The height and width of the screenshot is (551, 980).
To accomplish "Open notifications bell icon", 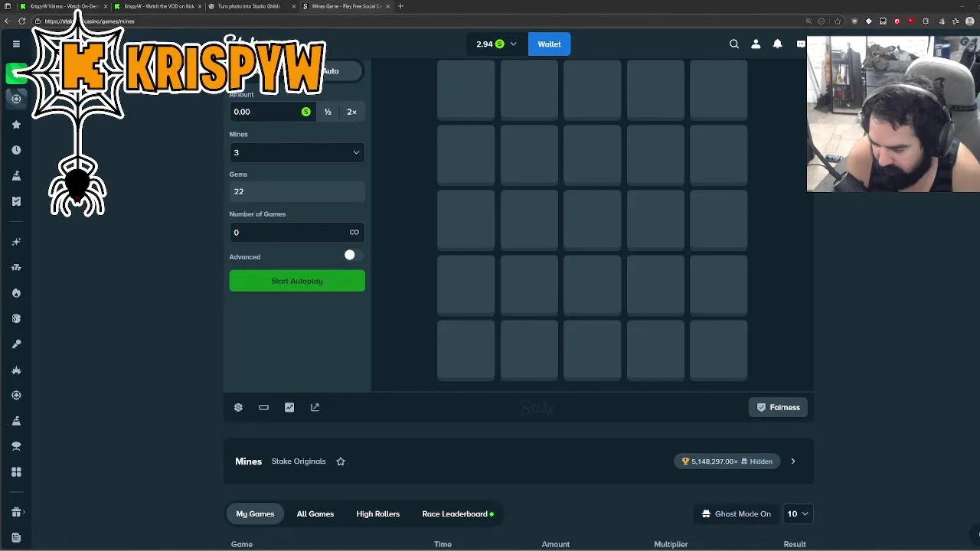I will (x=777, y=44).
